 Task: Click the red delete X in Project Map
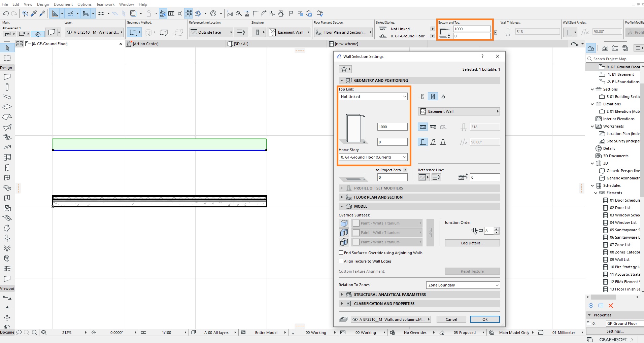(611, 306)
